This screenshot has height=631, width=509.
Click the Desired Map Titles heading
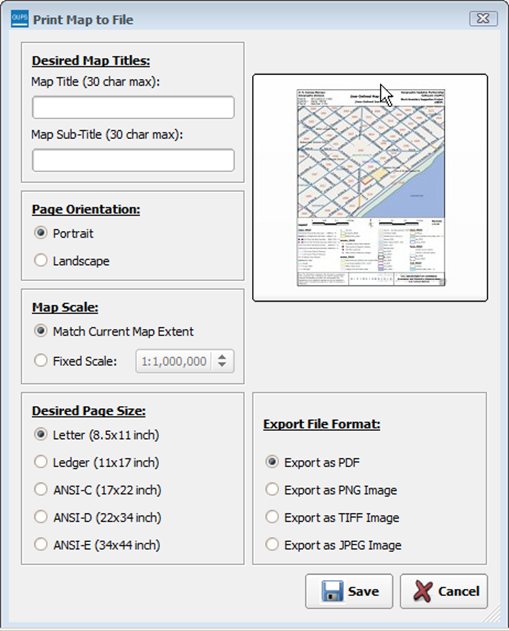pyautogui.click(x=91, y=60)
